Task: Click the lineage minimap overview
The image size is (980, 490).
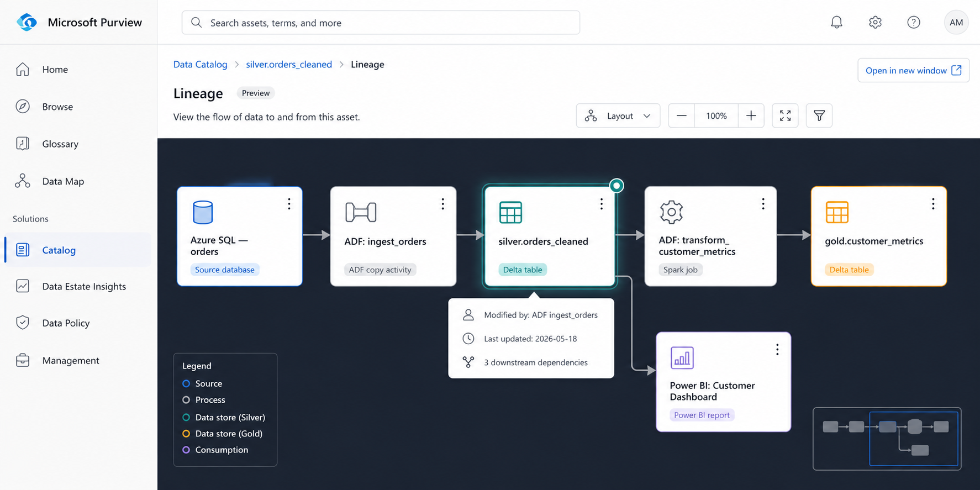Action: click(887, 439)
